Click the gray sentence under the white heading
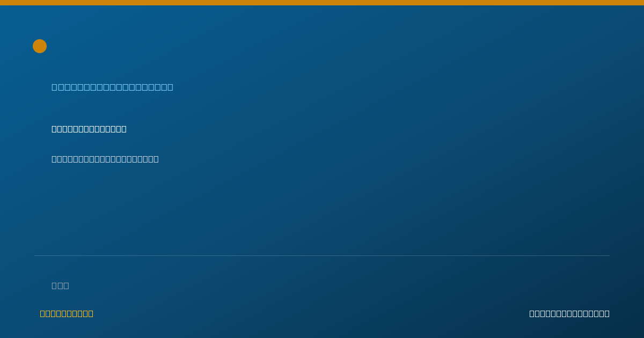 point(105,159)
